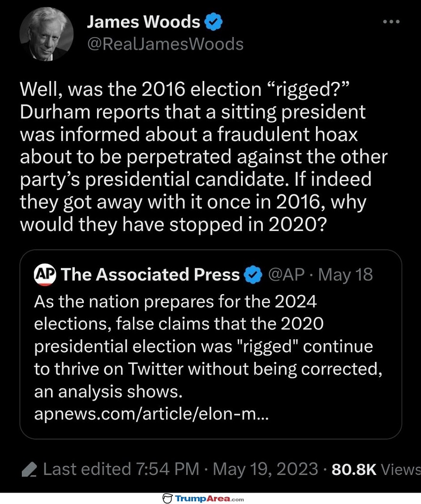The width and height of the screenshot is (421, 504).
Task: Open the apnews.com article link
Action: click(151, 414)
